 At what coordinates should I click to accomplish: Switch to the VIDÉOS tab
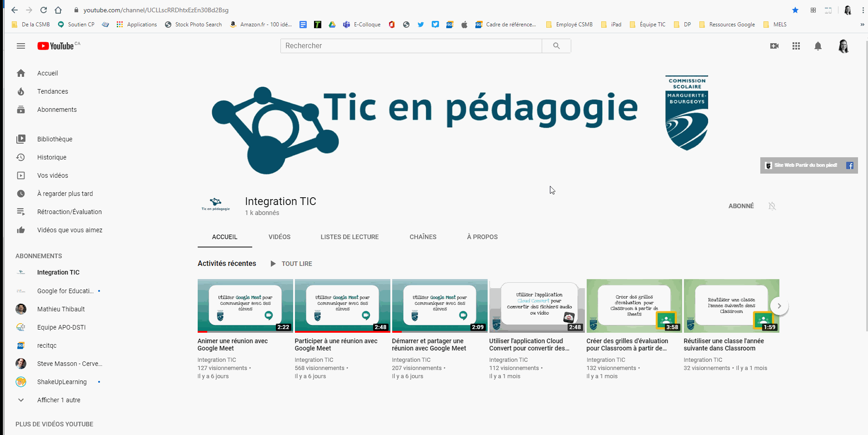coord(279,237)
